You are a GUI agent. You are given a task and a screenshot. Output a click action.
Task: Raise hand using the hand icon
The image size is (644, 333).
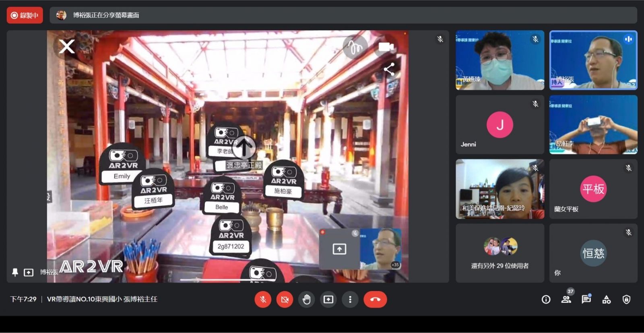pyautogui.click(x=307, y=300)
